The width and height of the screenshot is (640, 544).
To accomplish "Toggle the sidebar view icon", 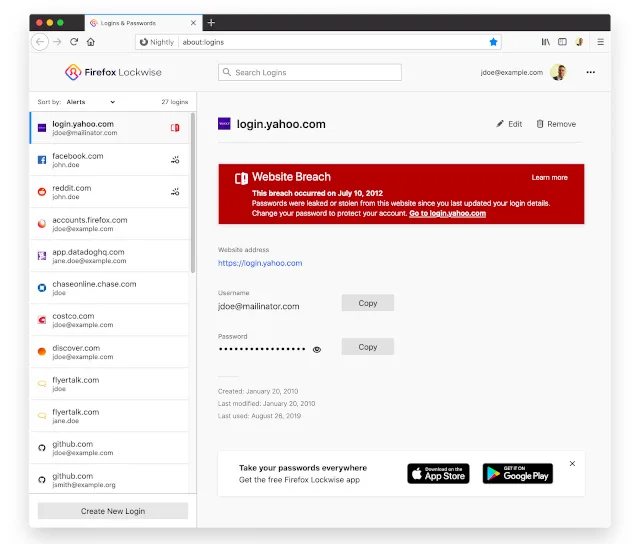I will [x=562, y=42].
